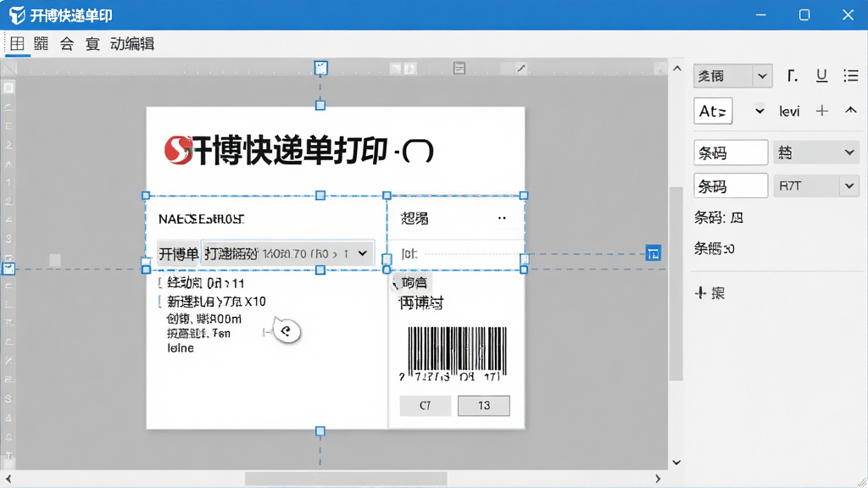Click the blue guide marker on top ruler
This screenshot has height=488, width=868.
(320, 68)
